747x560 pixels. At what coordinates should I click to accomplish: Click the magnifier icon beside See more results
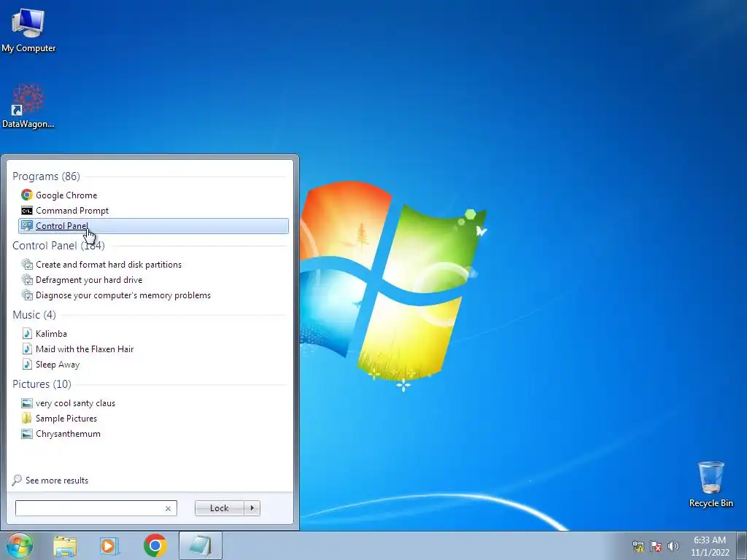tap(17, 480)
